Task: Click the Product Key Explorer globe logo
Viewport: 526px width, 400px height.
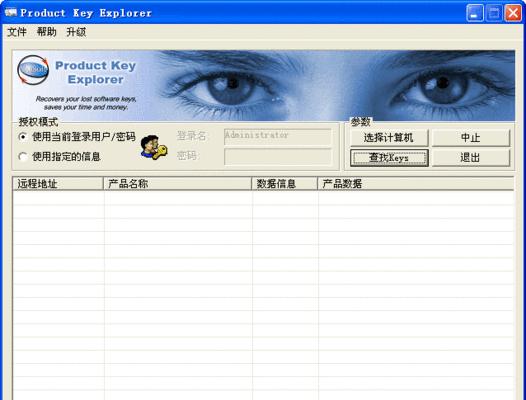Action: pos(33,70)
